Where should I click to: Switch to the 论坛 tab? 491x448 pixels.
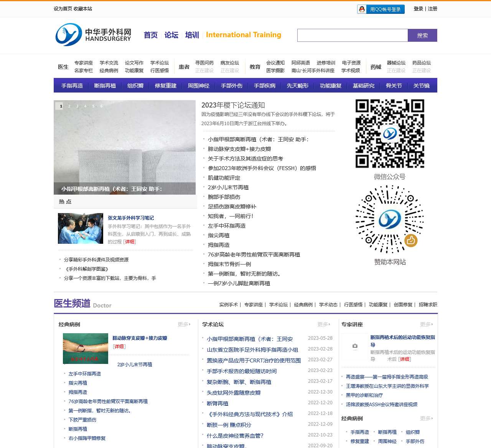click(171, 35)
